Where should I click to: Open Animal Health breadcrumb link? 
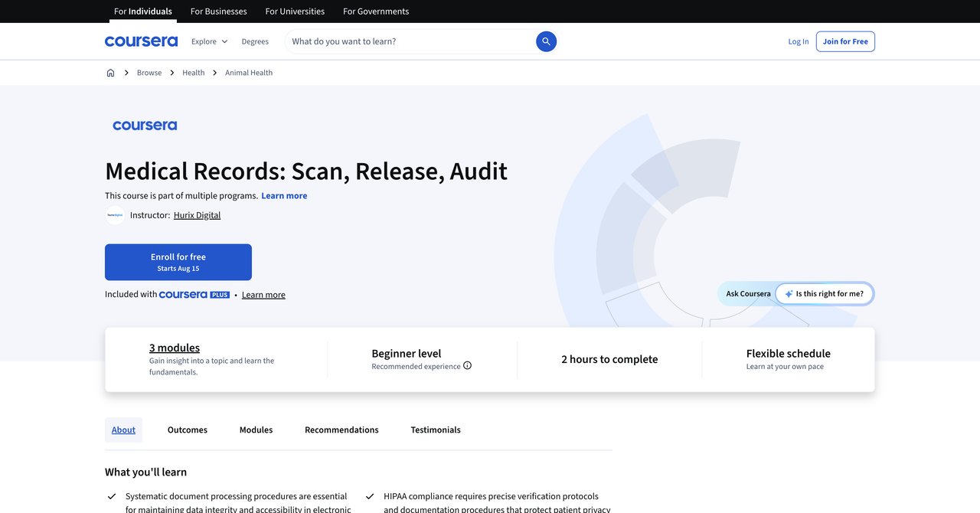coord(249,73)
